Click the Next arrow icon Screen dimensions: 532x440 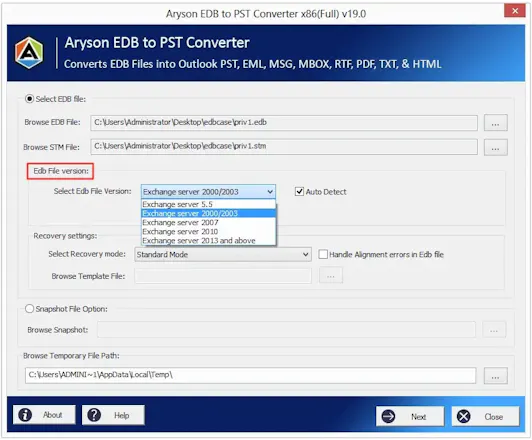[x=388, y=416]
